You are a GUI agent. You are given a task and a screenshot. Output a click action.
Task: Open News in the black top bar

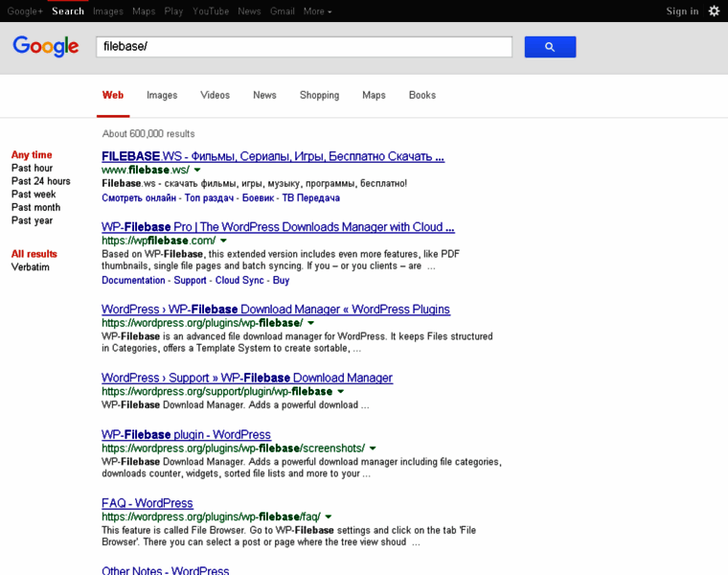pyautogui.click(x=249, y=11)
